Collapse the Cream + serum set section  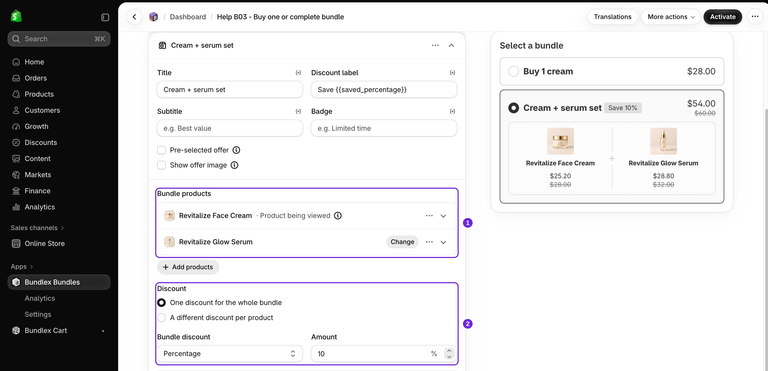click(451, 45)
